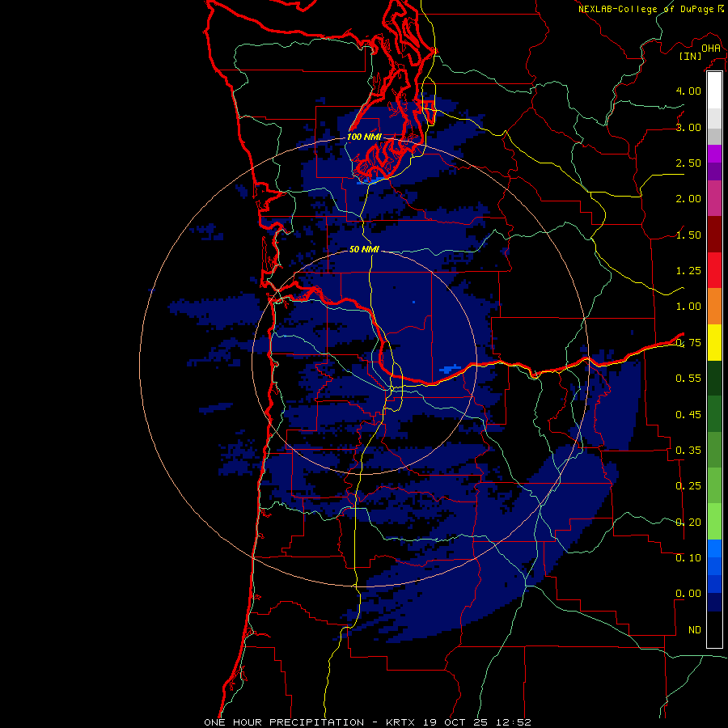Select the yellow 0.75 legend swatch

click(x=714, y=342)
